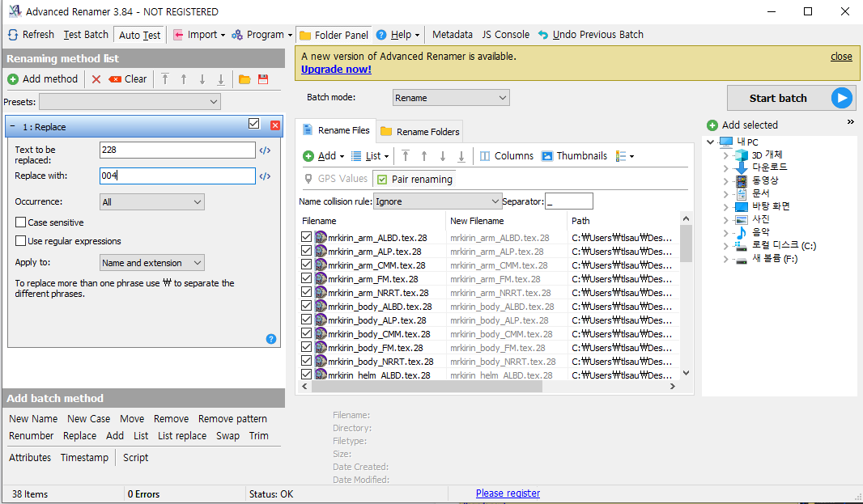Click the Start batch button

[791, 98]
